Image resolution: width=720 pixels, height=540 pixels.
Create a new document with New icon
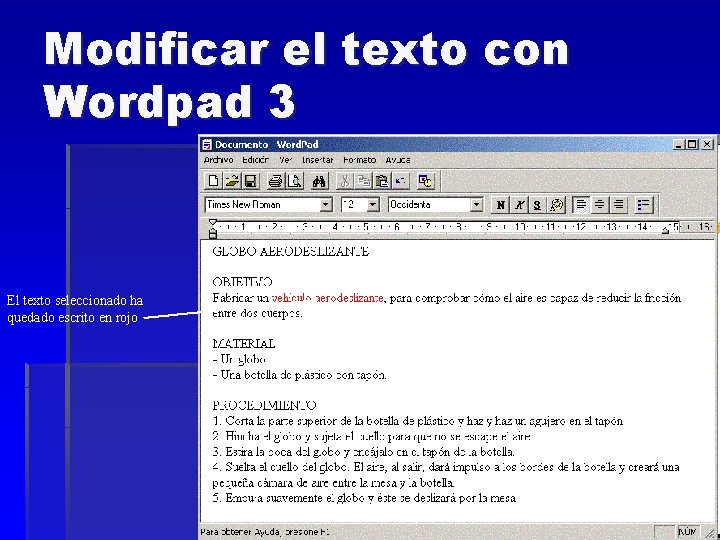point(214,181)
